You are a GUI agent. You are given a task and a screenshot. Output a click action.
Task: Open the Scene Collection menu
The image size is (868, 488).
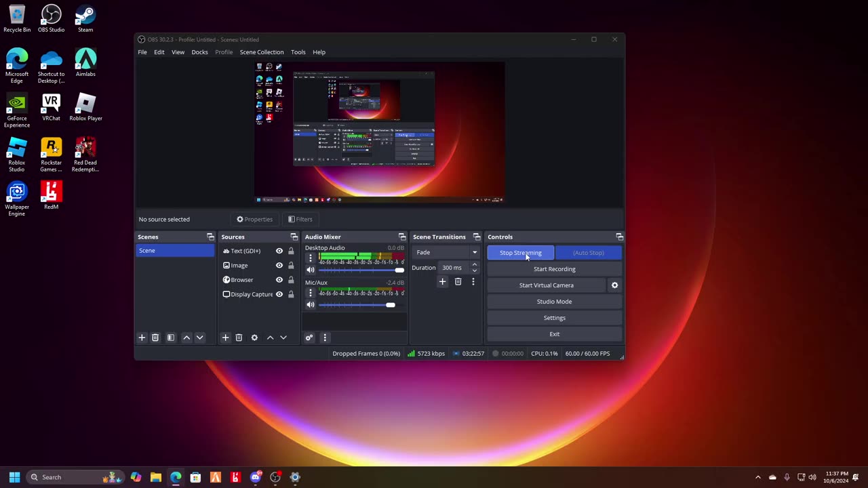pos(262,52)
